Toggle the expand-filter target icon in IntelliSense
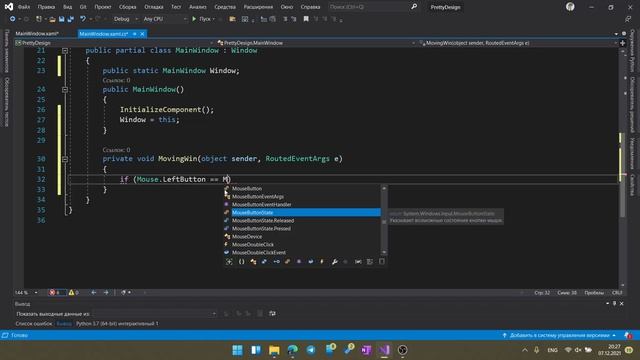Screen dimensions: 640x360 tap(229, 262)
